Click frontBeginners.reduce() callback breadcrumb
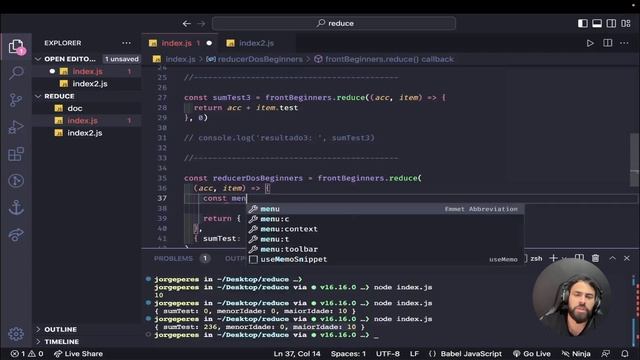Viewport: 640px width, 360px height. click(389, 59)
